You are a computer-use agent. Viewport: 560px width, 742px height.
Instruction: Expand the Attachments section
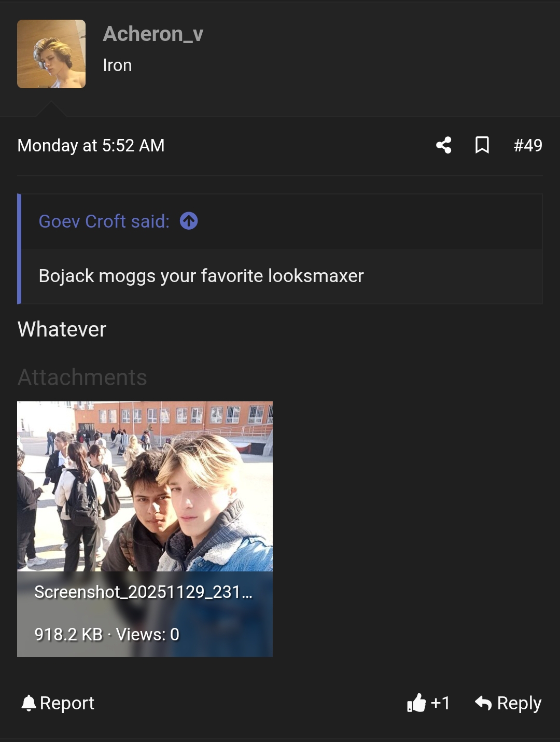click(81, 377)
